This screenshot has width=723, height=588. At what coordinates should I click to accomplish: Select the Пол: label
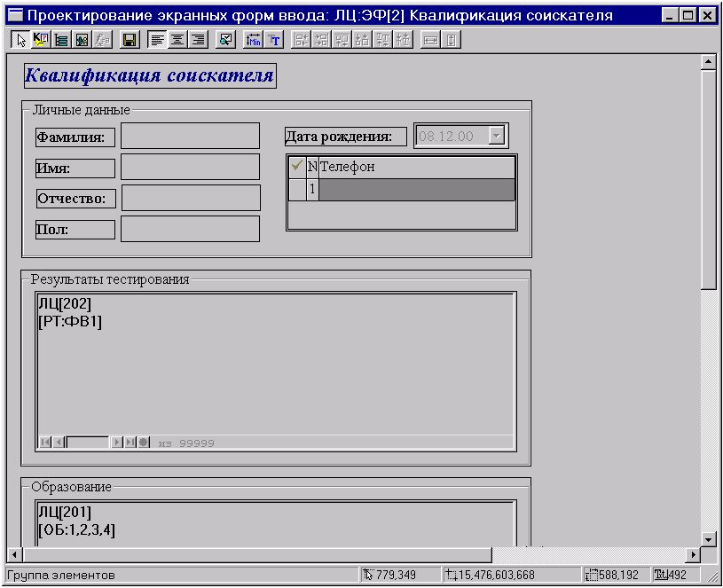(x=75, y=230)
